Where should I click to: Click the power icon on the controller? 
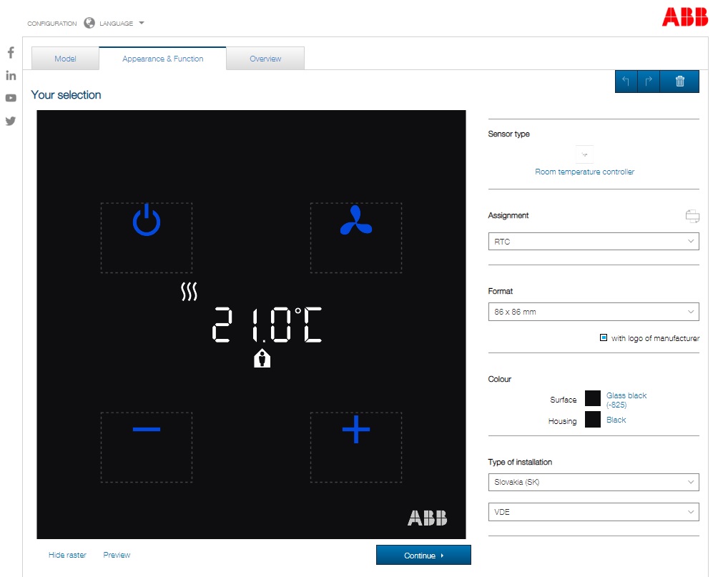(146, 222)
